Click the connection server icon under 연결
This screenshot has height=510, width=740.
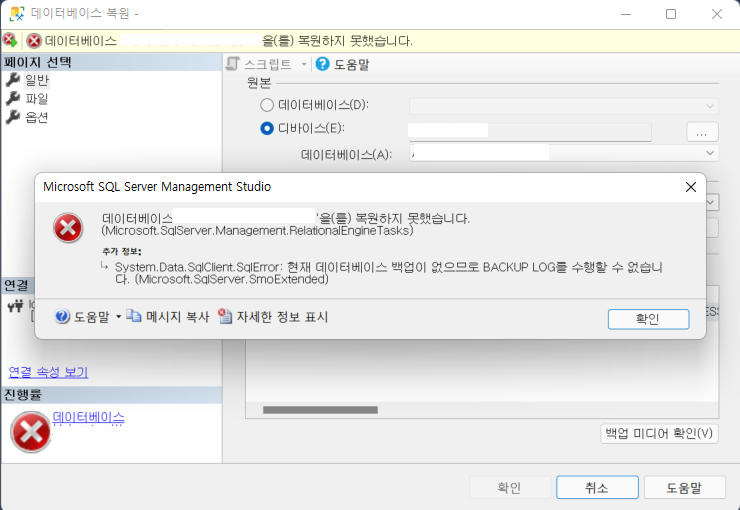16,307
